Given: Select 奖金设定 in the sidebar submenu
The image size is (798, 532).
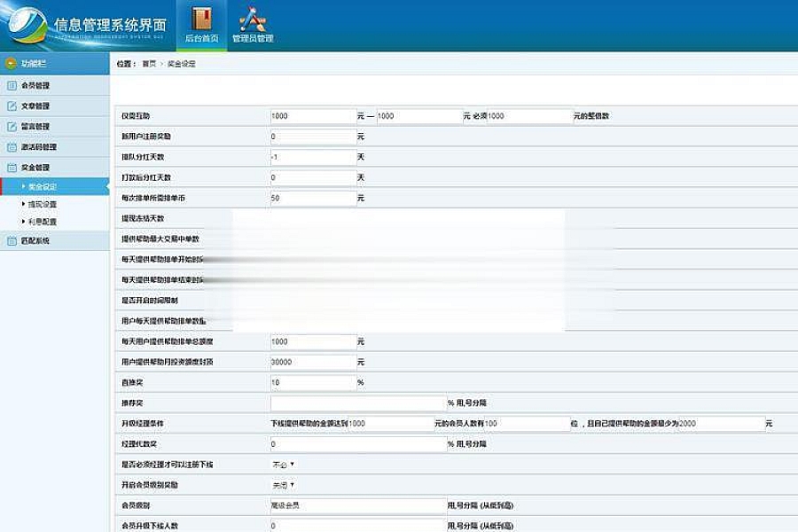Looking at the screenshot, I should click(x=42, y=187).
